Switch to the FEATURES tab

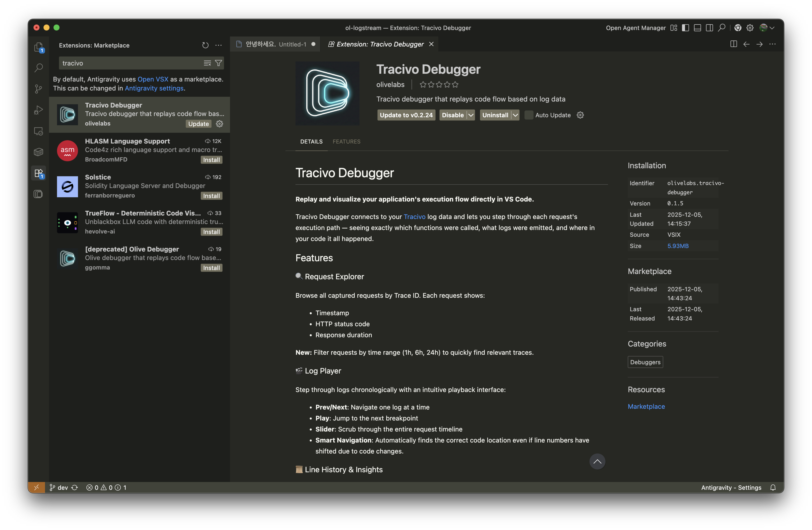tap(346, 142)
